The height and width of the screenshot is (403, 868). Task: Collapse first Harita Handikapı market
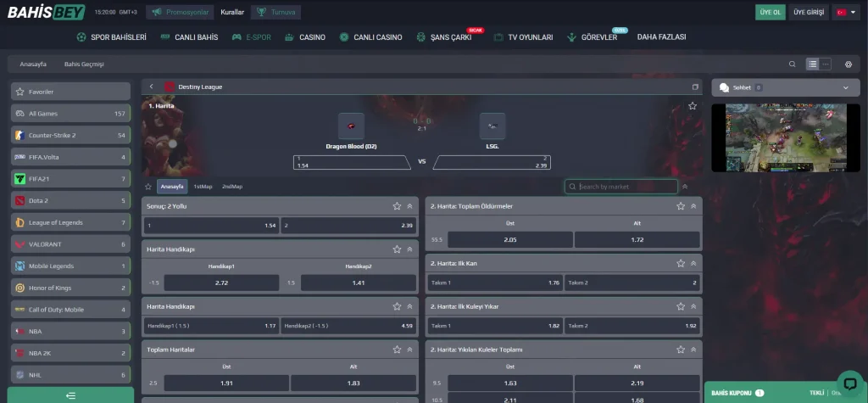pyautogui.click(x=409, y=249)
